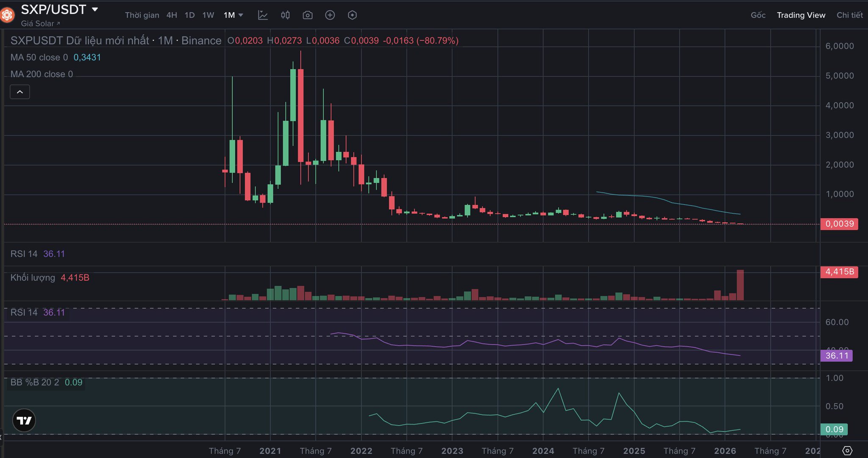This screenshot has height=458, width=868.
Task: Click the plus circle add icon
Action: (x=330, y=15)
